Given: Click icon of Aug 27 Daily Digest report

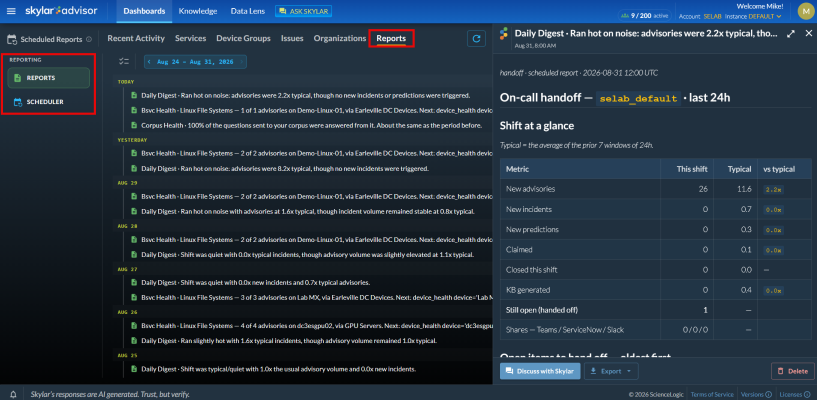Looking at the screenshot, I should [133, 282].
